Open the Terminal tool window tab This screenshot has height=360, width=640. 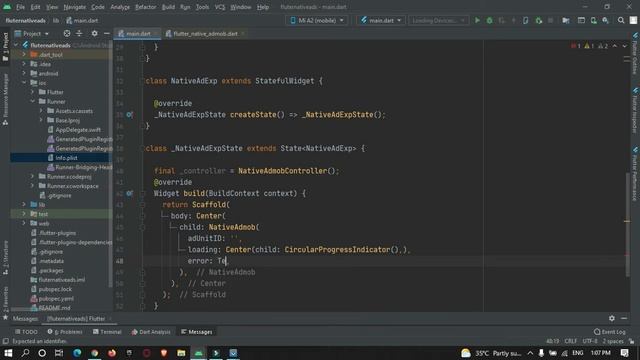(107, 332)
